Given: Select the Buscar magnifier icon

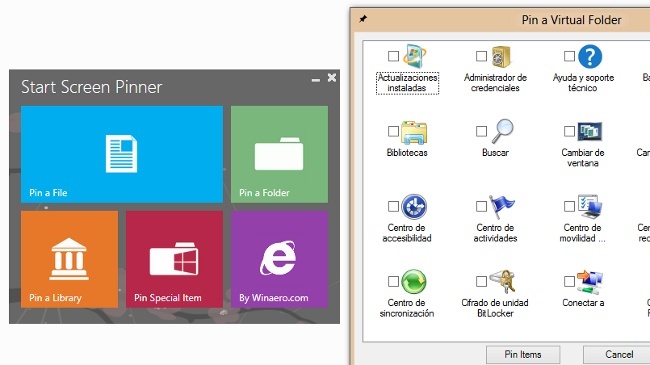Looking at the screenshot, I should coord(502,131).
